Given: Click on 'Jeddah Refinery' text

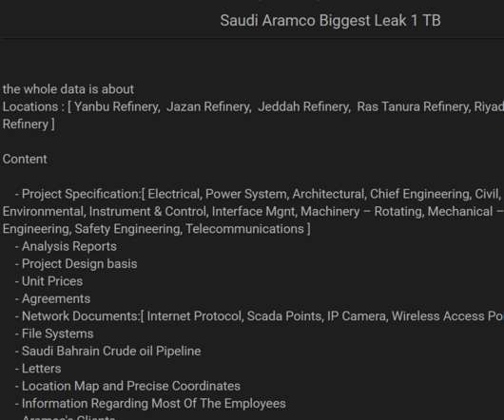Looking at the screenshot, I should click(304, 107).
